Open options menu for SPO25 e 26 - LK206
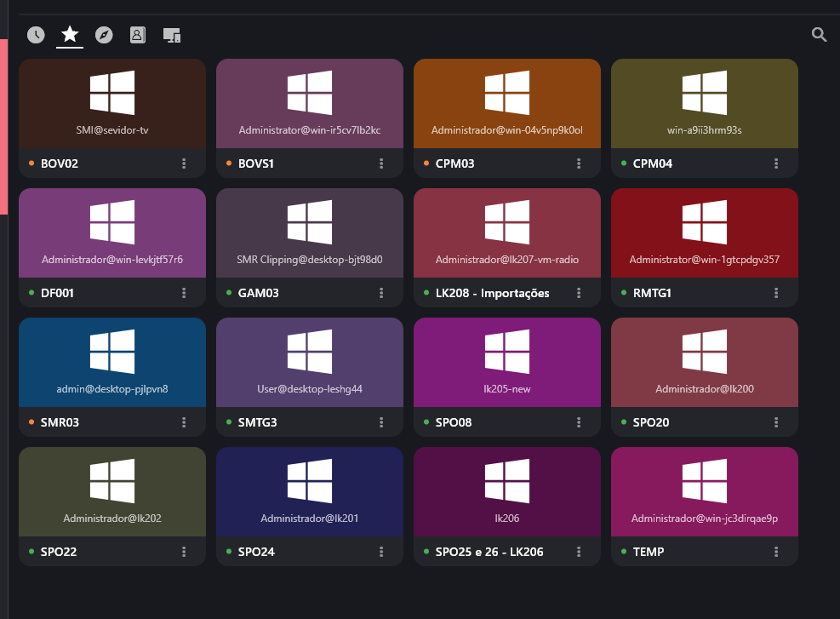Image resolution: width=840 pixels, height=619 pixels. coord(579,552)
